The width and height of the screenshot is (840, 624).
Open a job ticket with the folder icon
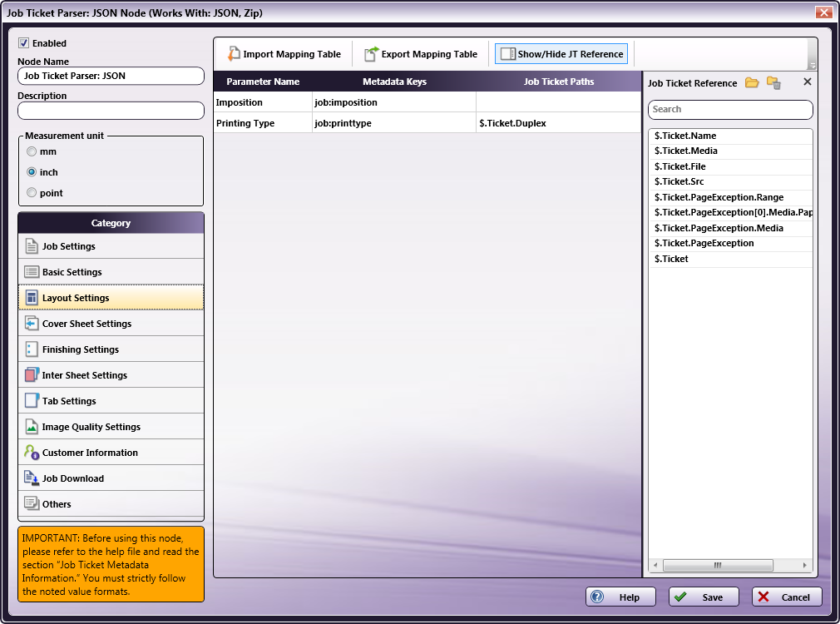(752, 82)
